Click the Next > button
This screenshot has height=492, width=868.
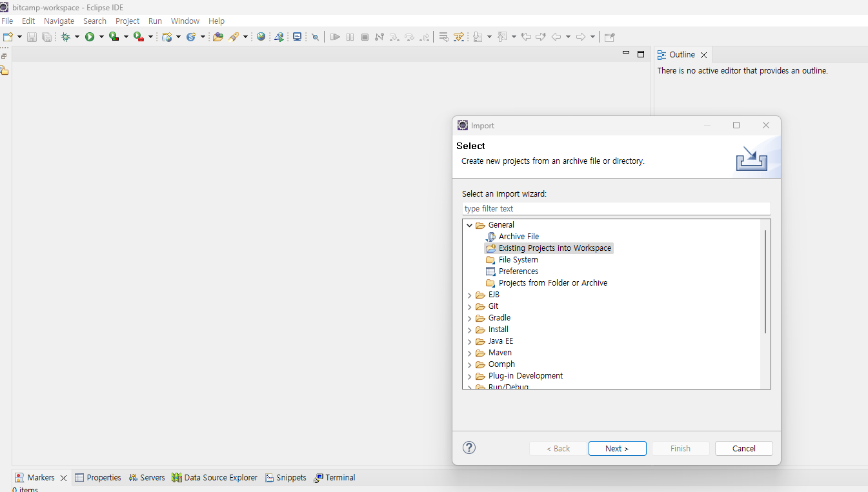point(617,448)
